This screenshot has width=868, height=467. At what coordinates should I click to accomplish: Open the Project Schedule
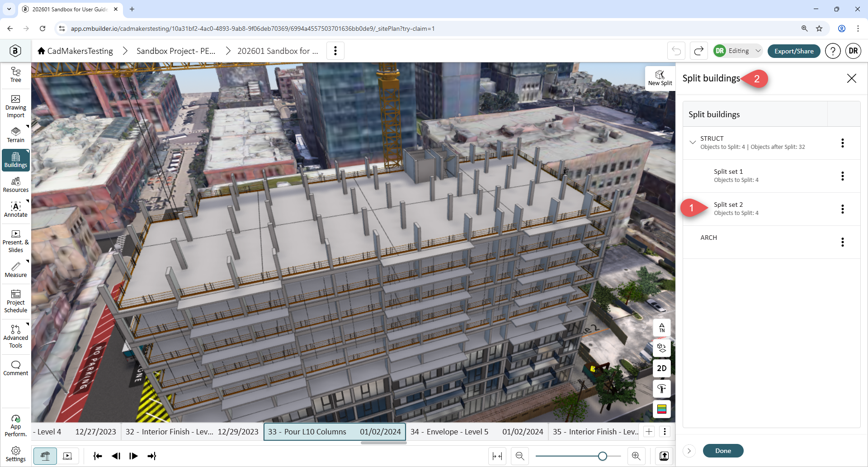click(15, 302)
